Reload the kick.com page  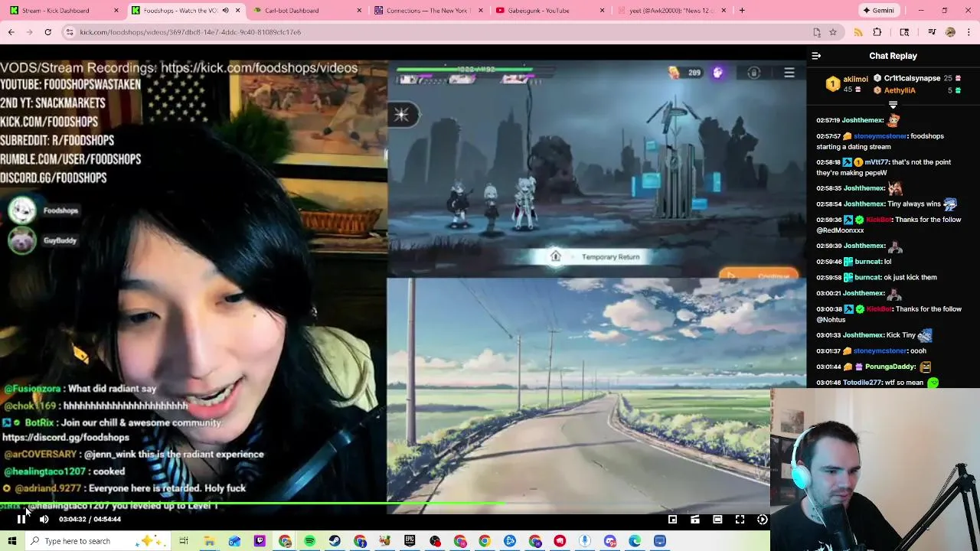click(x=47, y=32)
